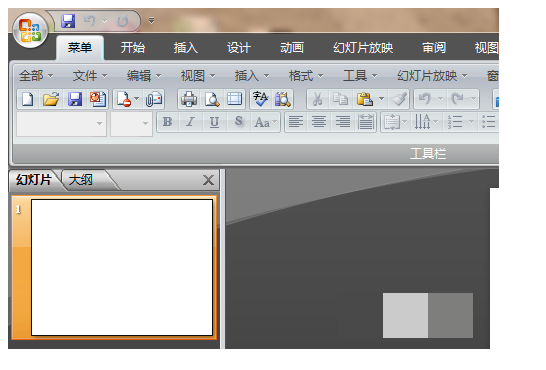Toggle text Shadow formatting
Image resolution: width=546 pixels, height=370 pixels.
[x=239, y=122]
